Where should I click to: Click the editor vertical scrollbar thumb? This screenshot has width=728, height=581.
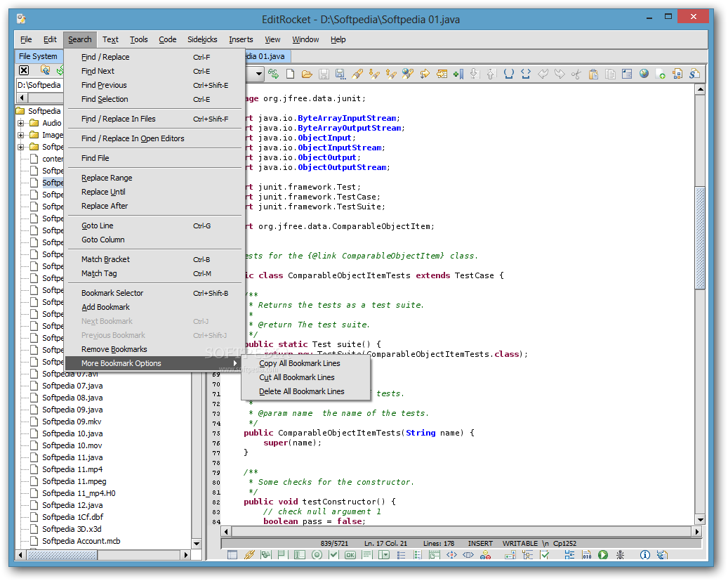click(x=700, y=238)
